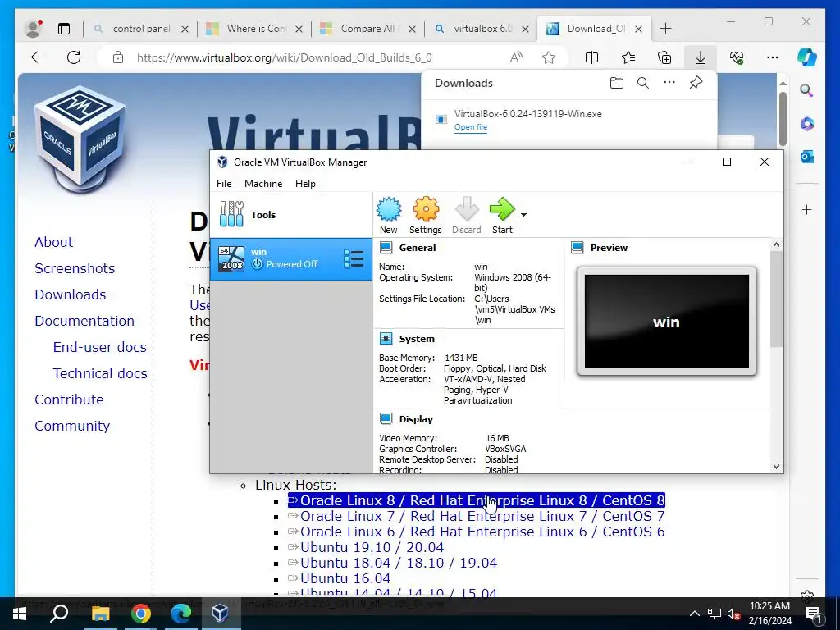The width and height of the screenshot is (840, 630).
Task: Open the Contribute link
Action: (69, 399)
